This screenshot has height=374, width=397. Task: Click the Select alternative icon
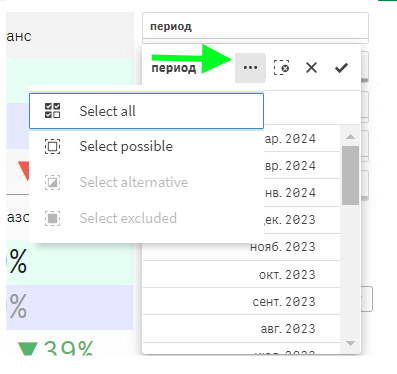click(53, 182)
